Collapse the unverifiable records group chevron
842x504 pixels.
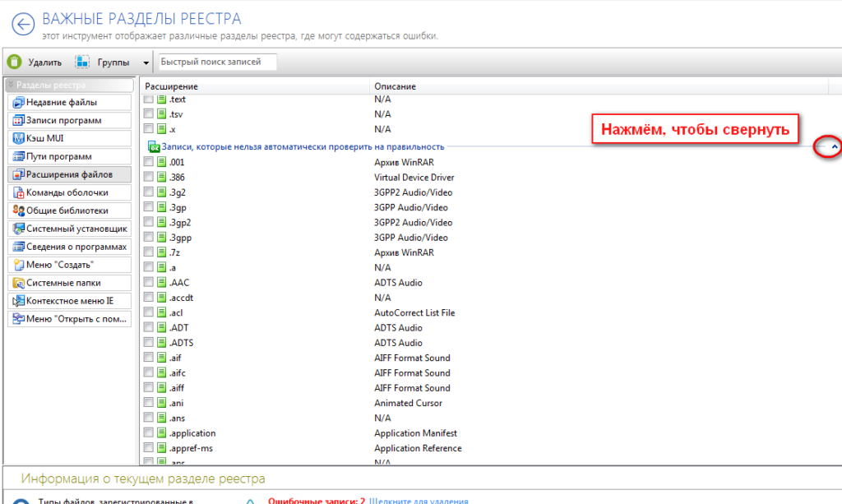coord(834,147)
